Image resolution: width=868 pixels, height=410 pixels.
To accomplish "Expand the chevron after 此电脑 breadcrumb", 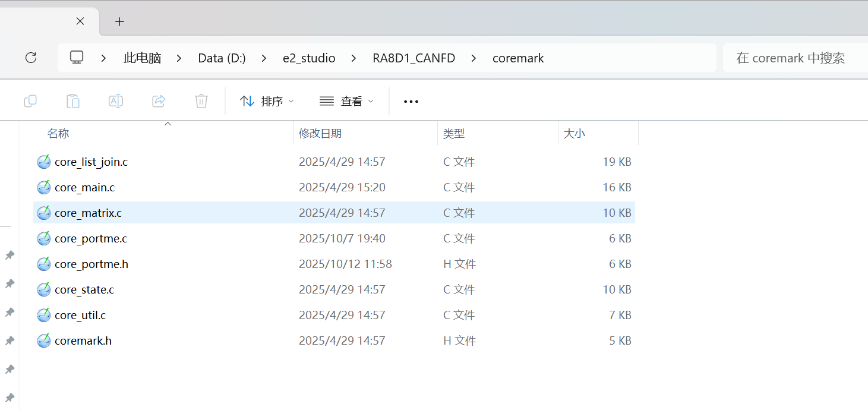I will pos(180,58).
